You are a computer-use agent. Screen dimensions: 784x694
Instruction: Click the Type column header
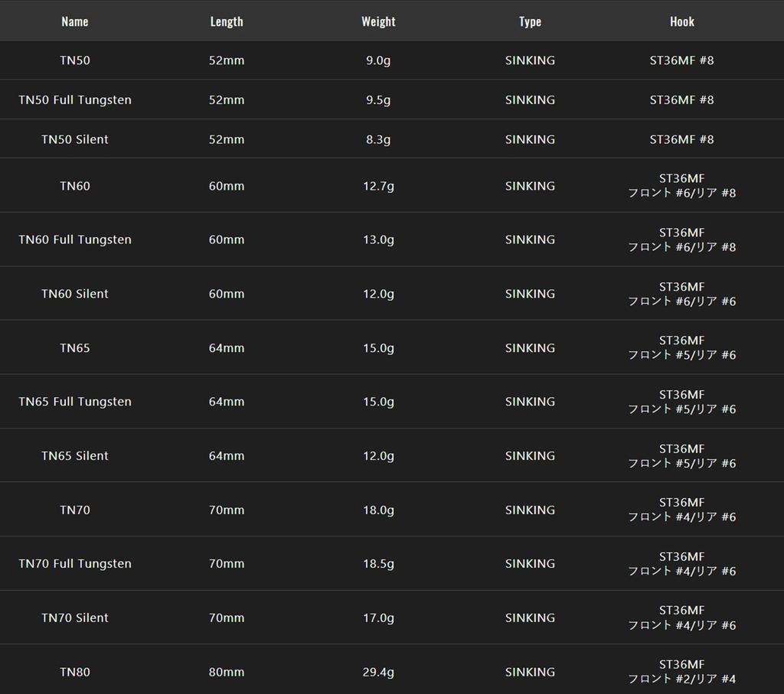(530, 21)
